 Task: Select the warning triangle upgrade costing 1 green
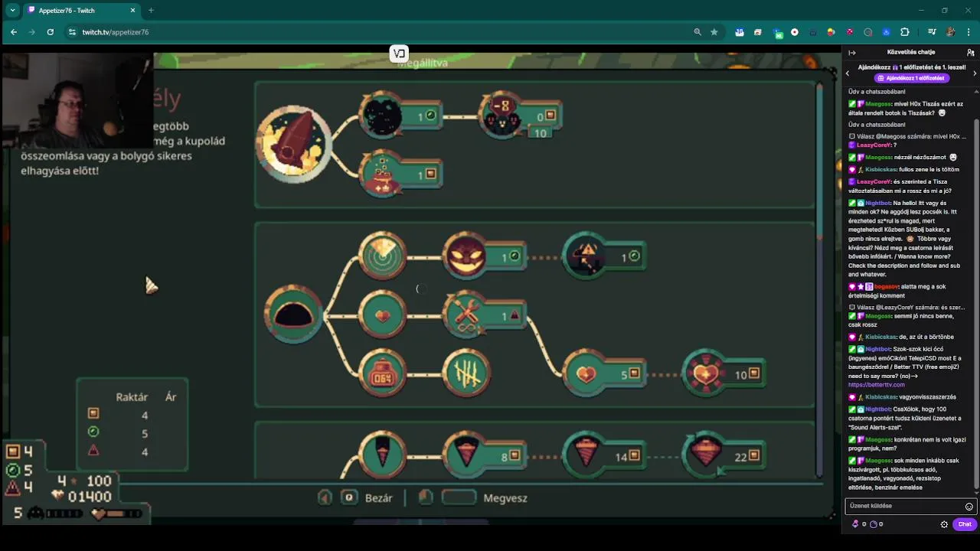(x=605, y=256)
